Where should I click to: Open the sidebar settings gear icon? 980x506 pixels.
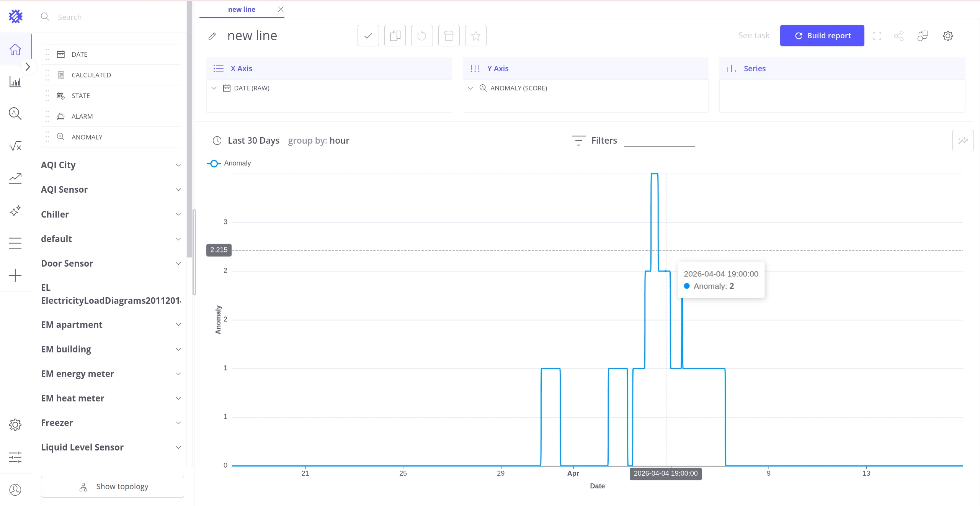click(15, 424)
